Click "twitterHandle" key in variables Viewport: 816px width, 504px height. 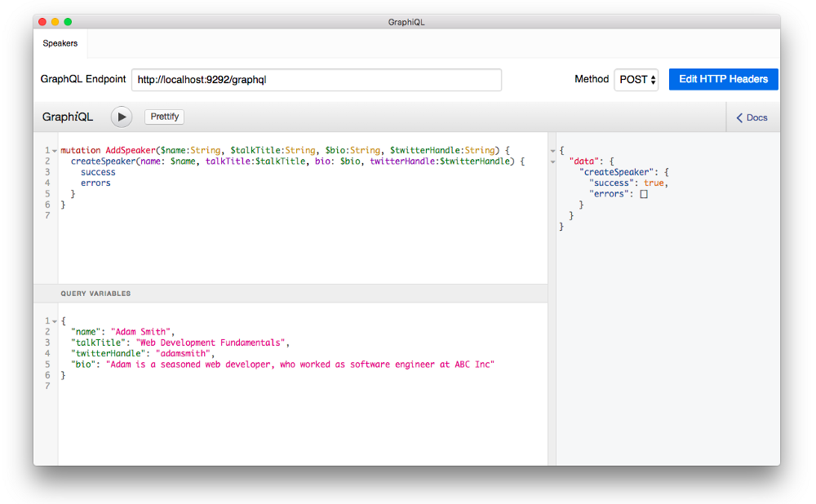(x=109, y=354)
